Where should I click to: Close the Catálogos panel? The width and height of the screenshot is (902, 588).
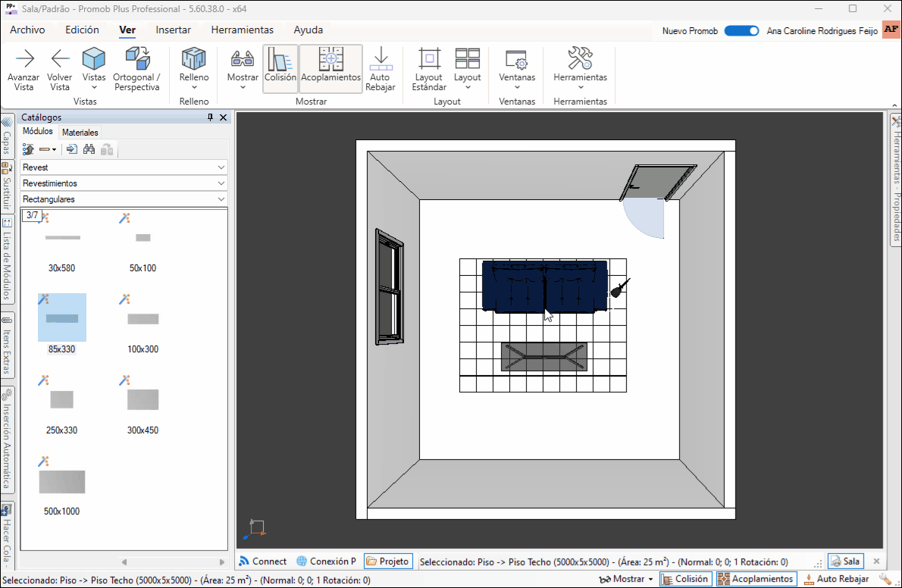point(223,117)
